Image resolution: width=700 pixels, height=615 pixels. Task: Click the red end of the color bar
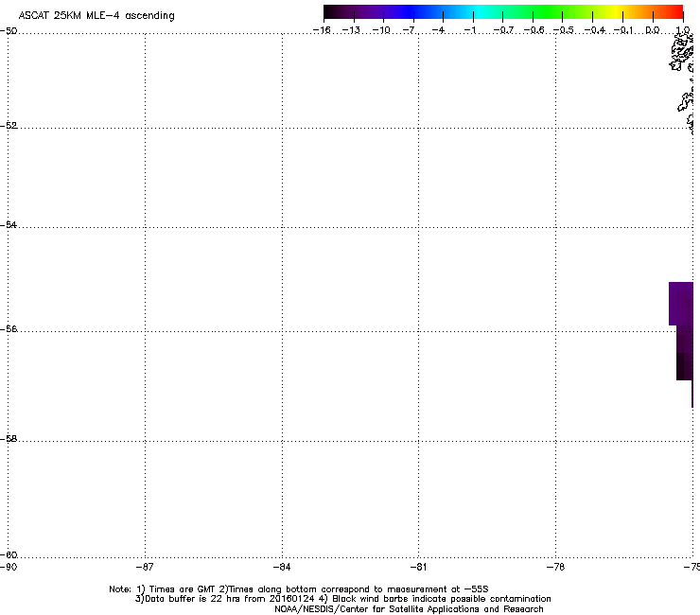click(x=676, y=11)
